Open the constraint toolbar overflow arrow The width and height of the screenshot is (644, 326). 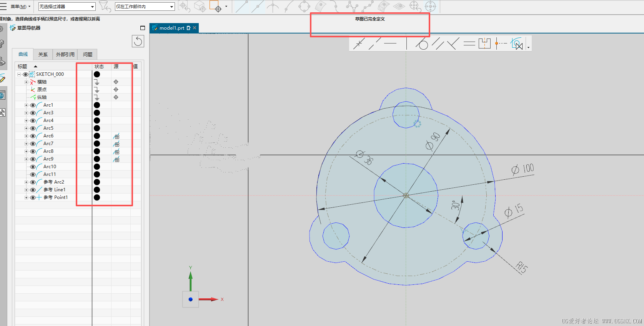pos(529,47)
